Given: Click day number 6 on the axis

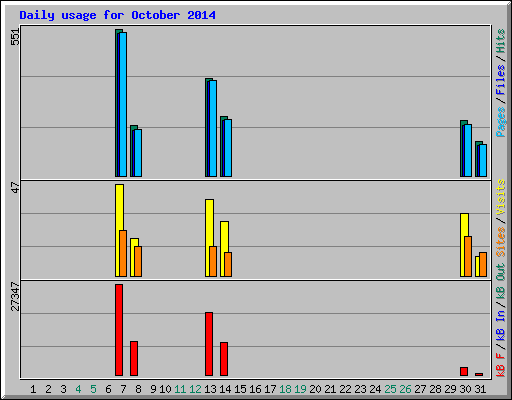Looking at the screenshot, I should [108, 389].
